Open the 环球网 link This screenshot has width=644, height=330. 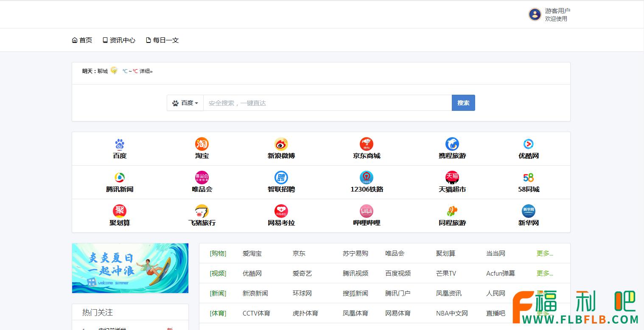302,293
